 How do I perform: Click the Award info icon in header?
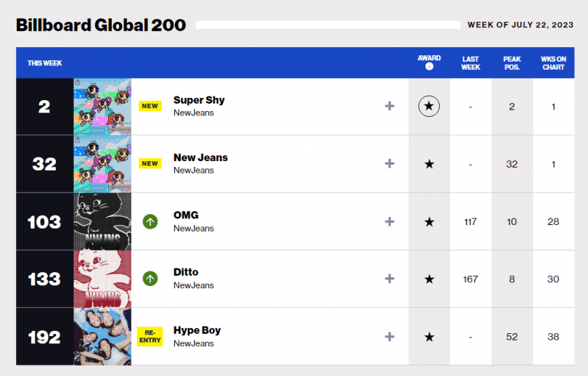pyautogui.click(x=429, y=66)
